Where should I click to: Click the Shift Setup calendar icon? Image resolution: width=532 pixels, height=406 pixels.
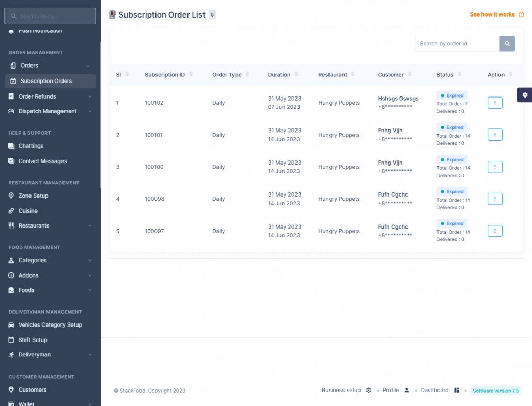click(11, 340)
